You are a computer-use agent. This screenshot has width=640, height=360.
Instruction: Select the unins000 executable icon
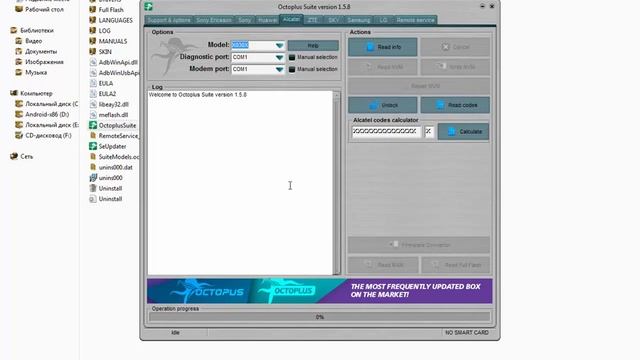pos(93,178)
